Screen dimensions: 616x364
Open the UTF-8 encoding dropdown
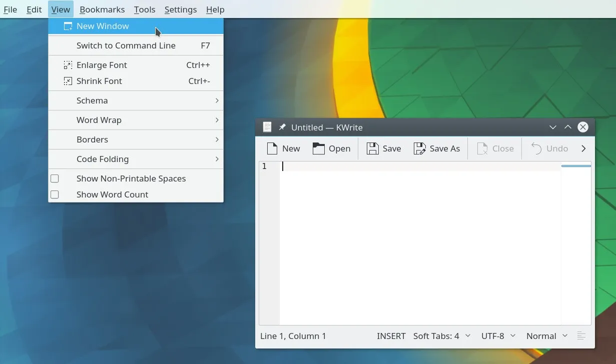(x=498, y=336)
